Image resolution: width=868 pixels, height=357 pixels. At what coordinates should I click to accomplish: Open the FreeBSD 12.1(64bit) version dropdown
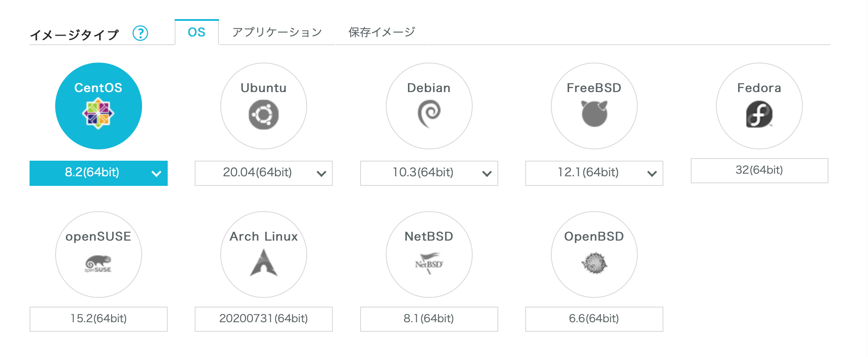pos(594,173)
